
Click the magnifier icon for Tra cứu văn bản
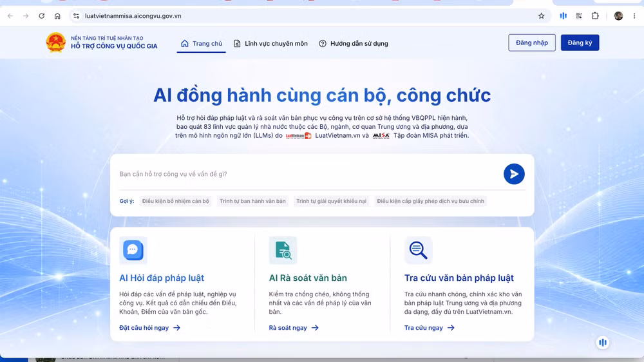[418, 250]
